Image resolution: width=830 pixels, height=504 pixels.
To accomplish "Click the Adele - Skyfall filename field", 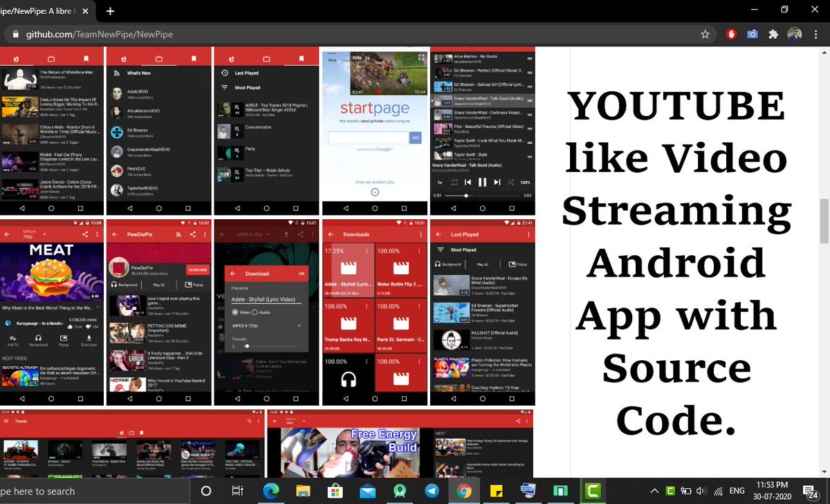I will (x=267, y=299).
